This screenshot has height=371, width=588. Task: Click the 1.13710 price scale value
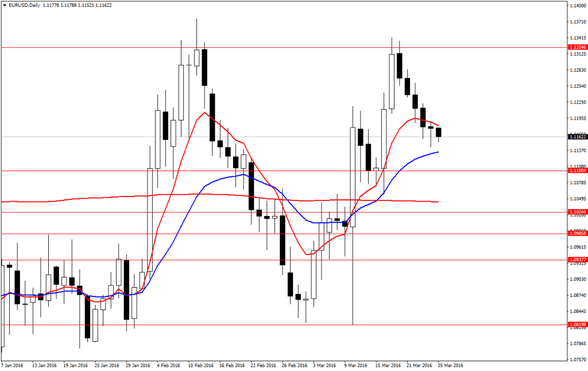pos(578,22)
